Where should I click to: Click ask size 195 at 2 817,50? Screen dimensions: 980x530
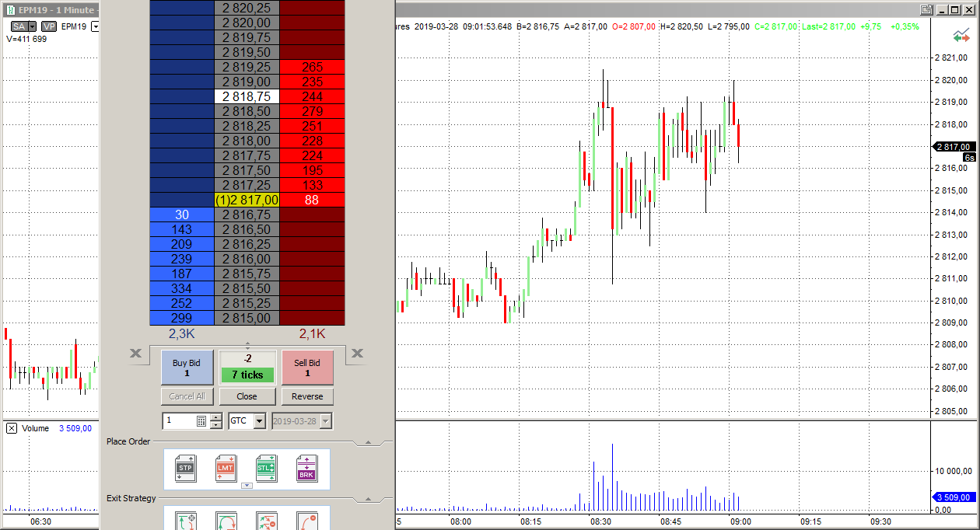(312, 170)
